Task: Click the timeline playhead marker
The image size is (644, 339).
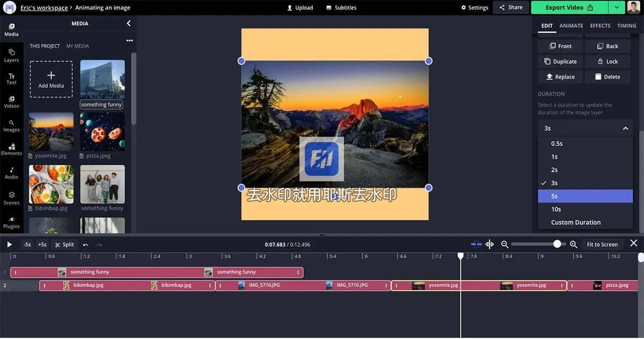Action: [x=460, y=256]
